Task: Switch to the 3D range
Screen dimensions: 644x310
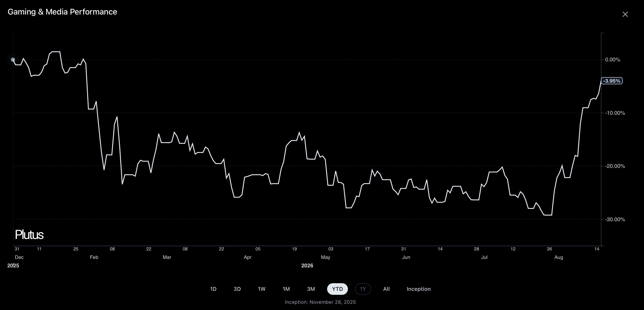Action: click(x=237, y=289)
